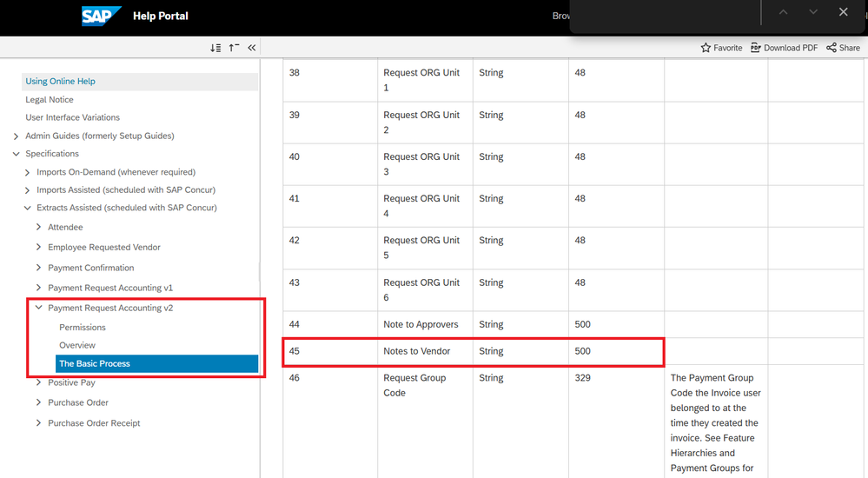Viewport: 868px width, 478px height.
Task: Click Request ORG Unit 5 cell
Action: [x=425, y=249]
